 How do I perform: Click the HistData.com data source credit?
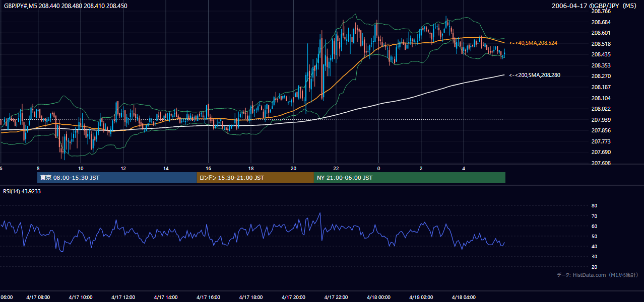coord(598,275)
